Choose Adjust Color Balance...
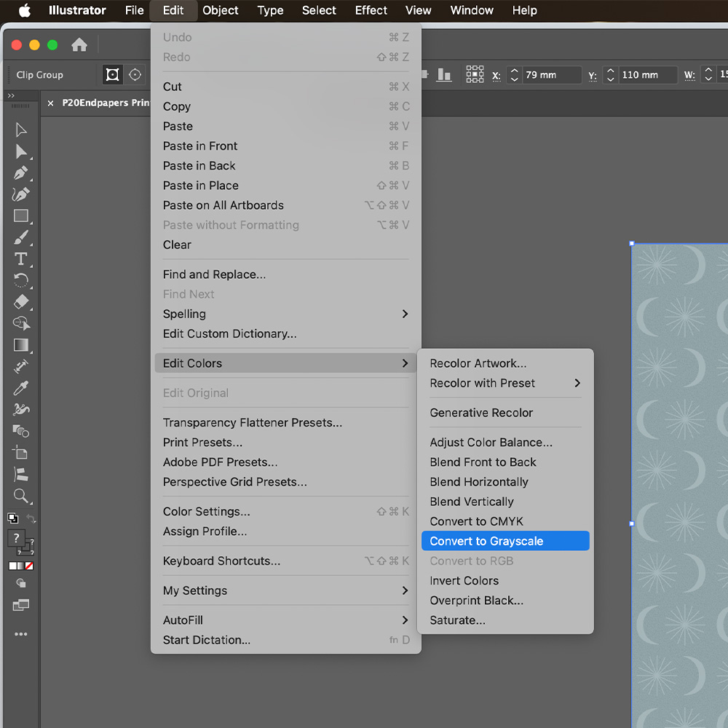The height and width of the screenshot is (728, 728). click(x=505, y=443)
